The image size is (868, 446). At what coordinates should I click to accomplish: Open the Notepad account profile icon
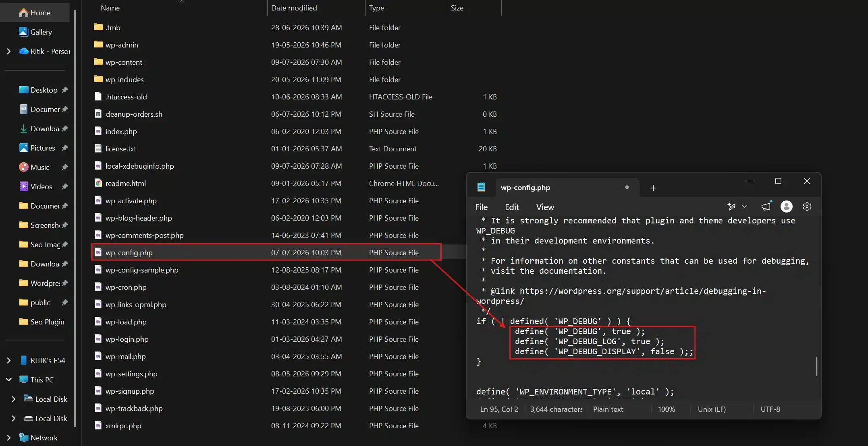point(787,206)
